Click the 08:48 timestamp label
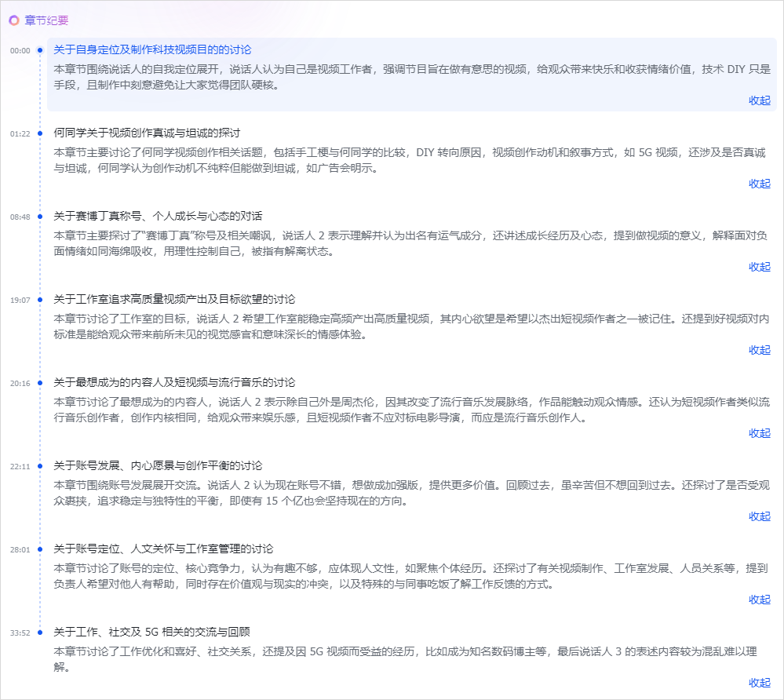Image resolution: width=784 pixels, height=700 pixels. click(20, 217)
